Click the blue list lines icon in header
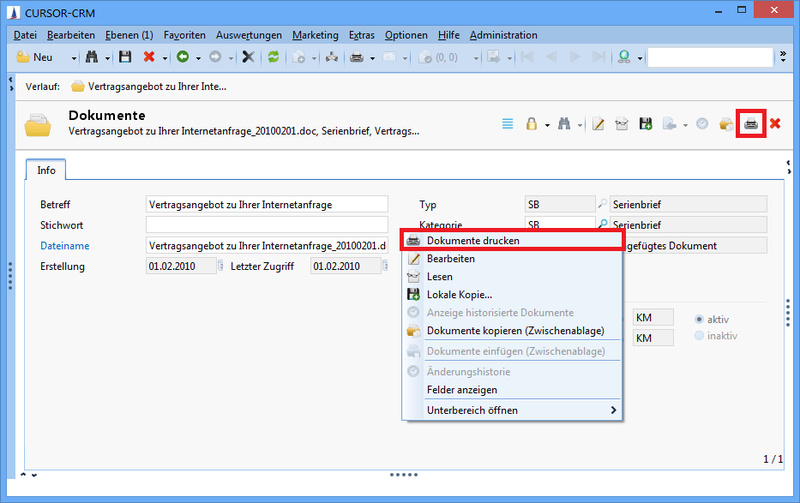800x503 pixels. coord(507,124)
